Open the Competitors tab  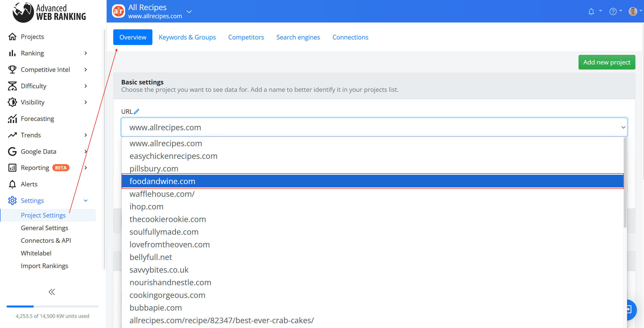pyautogui.click(x=246, y=37)
